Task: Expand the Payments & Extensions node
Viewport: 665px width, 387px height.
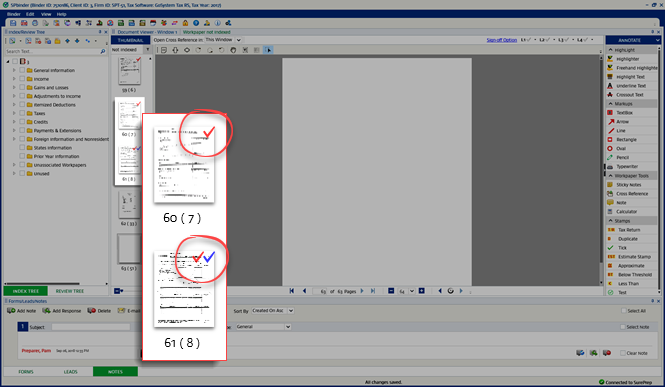Action: click(14, 130)
